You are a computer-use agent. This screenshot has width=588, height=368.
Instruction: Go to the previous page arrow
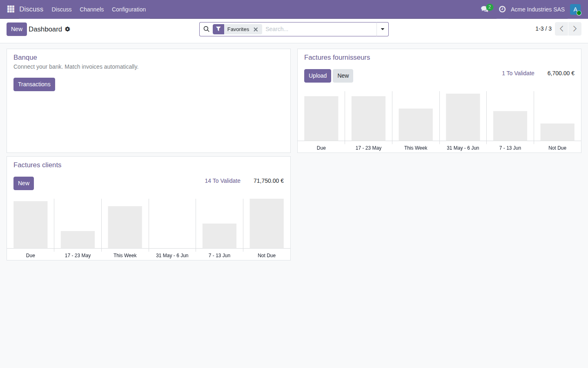[561, 29]
